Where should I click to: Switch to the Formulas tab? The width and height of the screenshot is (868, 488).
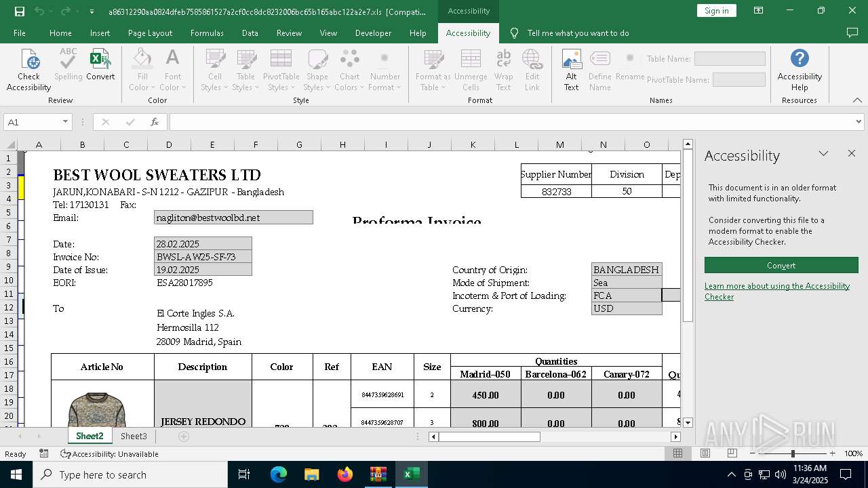(207, 33)
